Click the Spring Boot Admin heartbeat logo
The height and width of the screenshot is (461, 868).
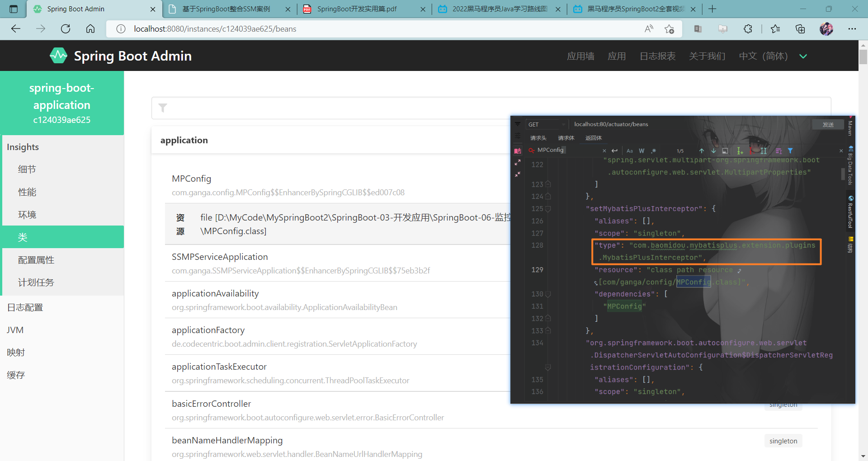pyautogui.click(x=58, y=56)
